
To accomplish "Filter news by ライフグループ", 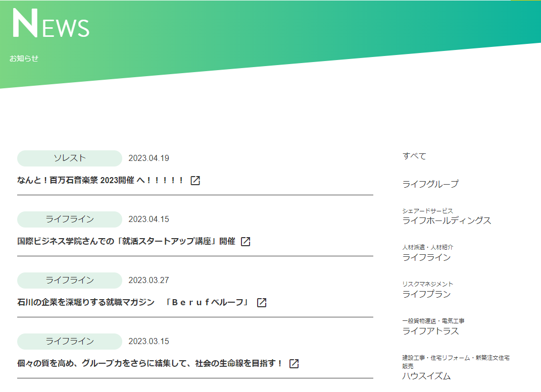I will (430, 184).
